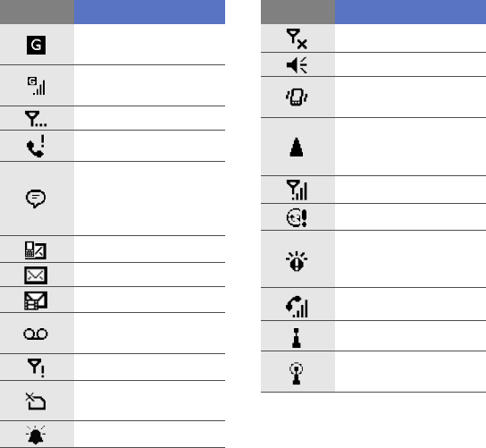The width and height of the screenshot is (486, 448).
Task: Select the envelope with film strip icon
Action: 36,300
